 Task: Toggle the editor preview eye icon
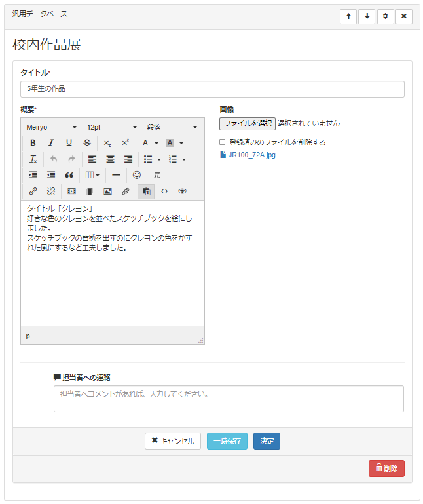tap(182, 191)
